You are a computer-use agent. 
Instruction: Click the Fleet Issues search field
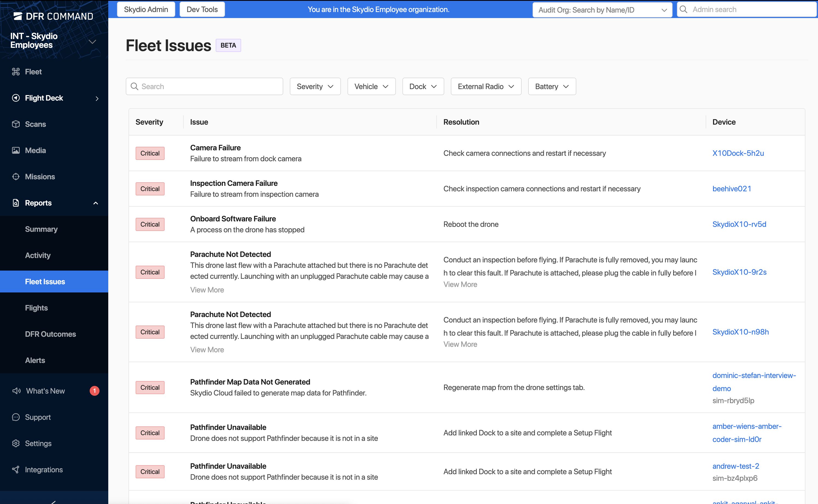point(204,86)
